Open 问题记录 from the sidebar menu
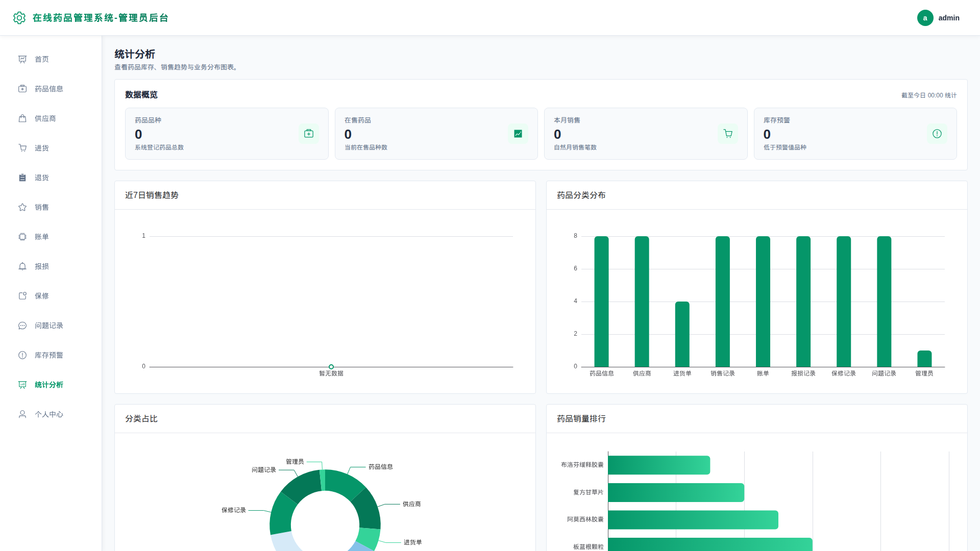The image size is (980, 551). [x=51, y=325]
